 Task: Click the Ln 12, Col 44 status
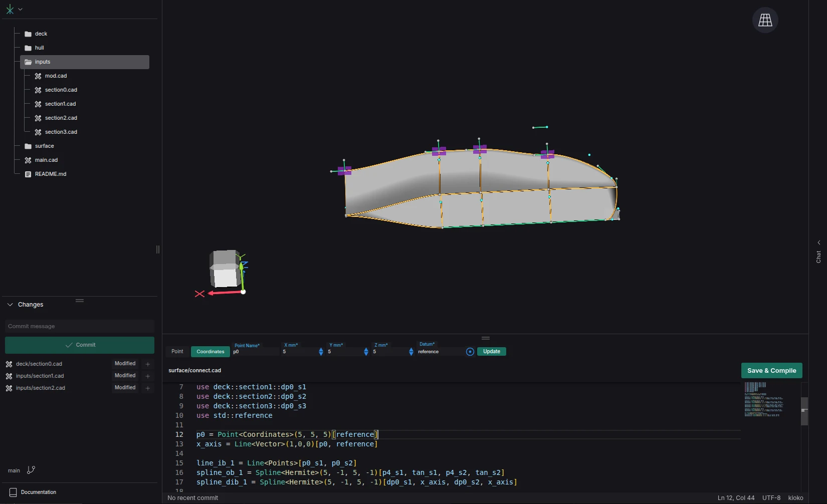736,498
